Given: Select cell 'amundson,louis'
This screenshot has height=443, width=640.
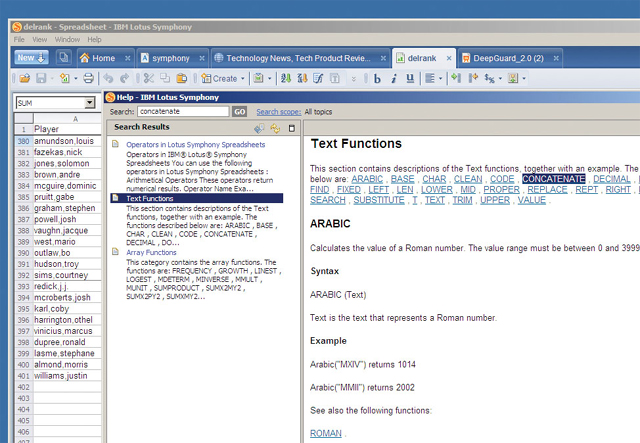Looking at the screenshot, I should click(67, 141).
